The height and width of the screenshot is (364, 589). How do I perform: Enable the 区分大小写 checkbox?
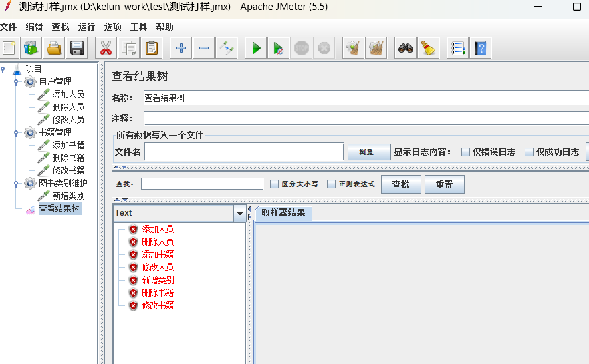click(275, 184)
